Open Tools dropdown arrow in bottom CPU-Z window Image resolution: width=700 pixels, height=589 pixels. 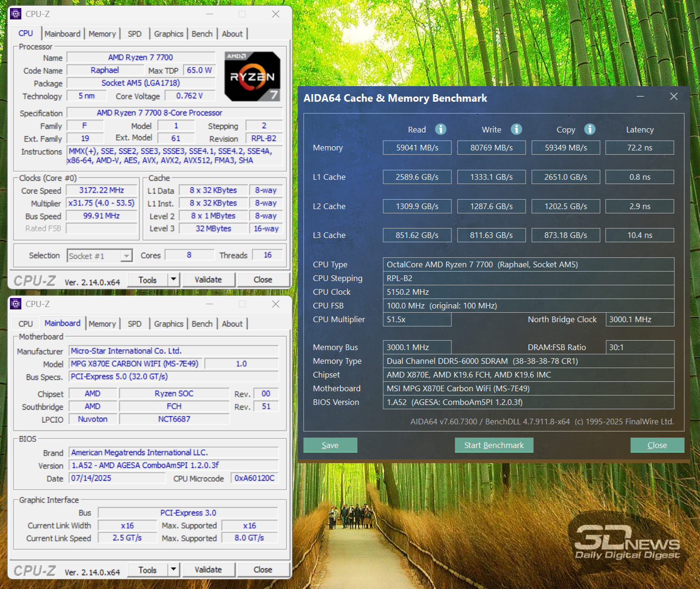coord(174,570)
